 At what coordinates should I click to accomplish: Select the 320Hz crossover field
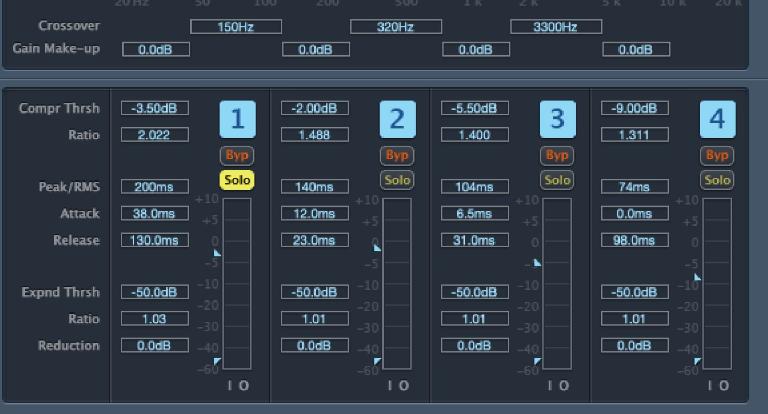[396, 26]
